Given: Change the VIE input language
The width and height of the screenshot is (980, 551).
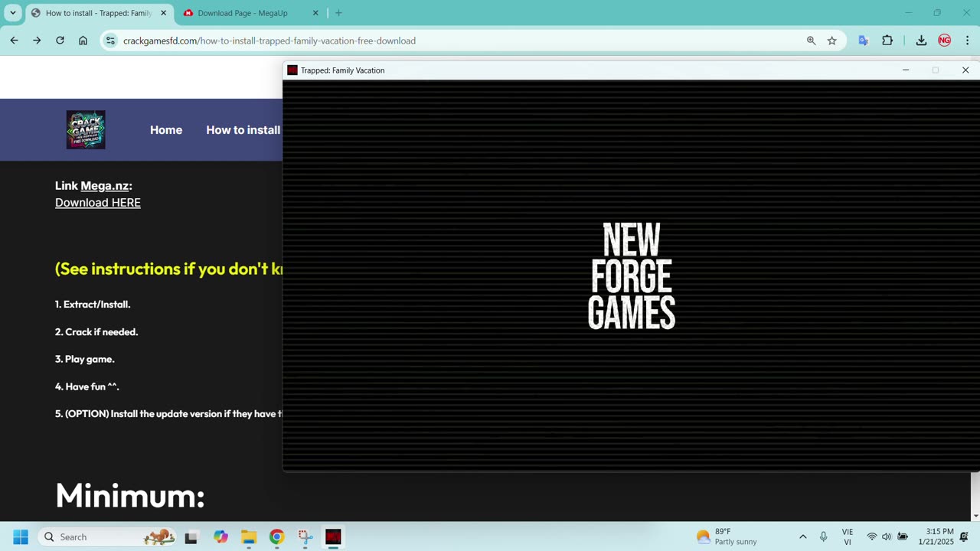Looking at the screenshot, I should tap(848, 536).
